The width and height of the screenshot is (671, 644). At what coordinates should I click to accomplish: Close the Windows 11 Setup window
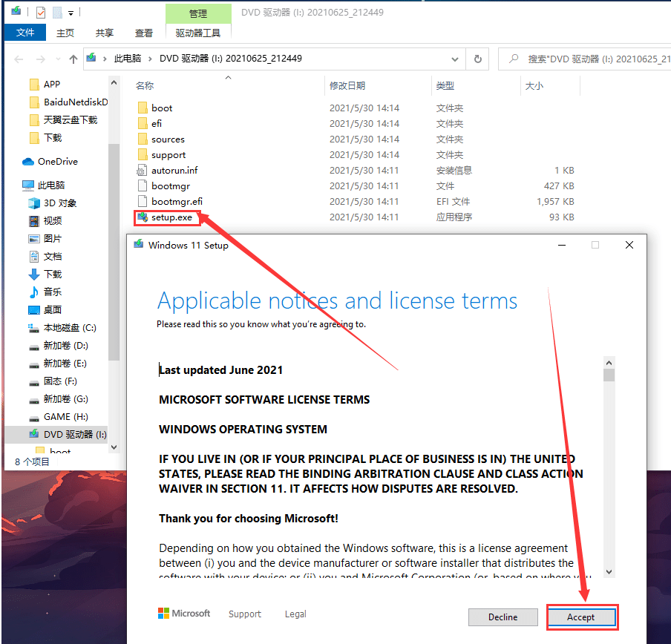tap(629, 245)
